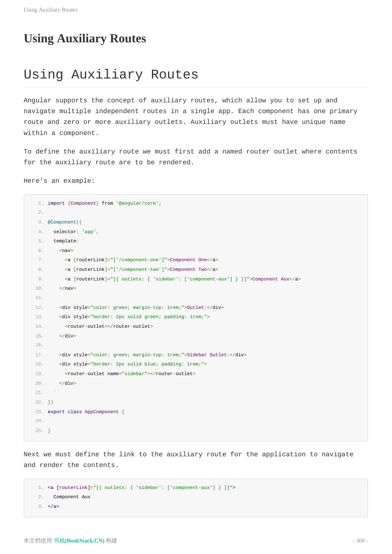Viewport: 392px width, 554px height.
Task: Click the unnamed router-outlet code line 14
Action: pyautogui.click(x=109, y=326)
